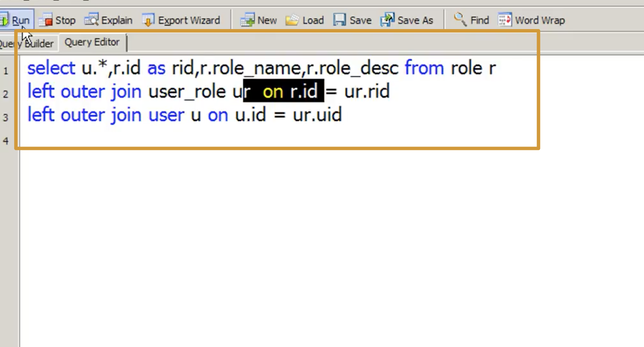Click the 'select' keyword on line 1
Image resolution: width=644 pixels, height=347 pixels.
click(51, 68)
